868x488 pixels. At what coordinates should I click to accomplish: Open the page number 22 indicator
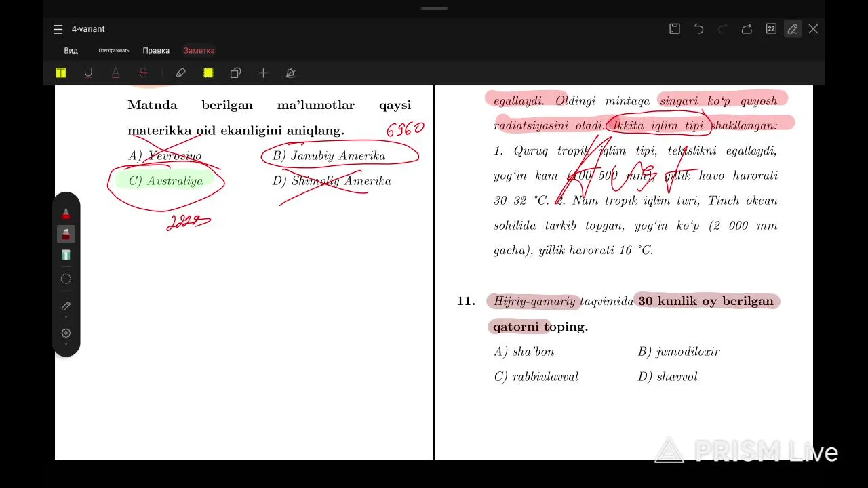(771, 28)
